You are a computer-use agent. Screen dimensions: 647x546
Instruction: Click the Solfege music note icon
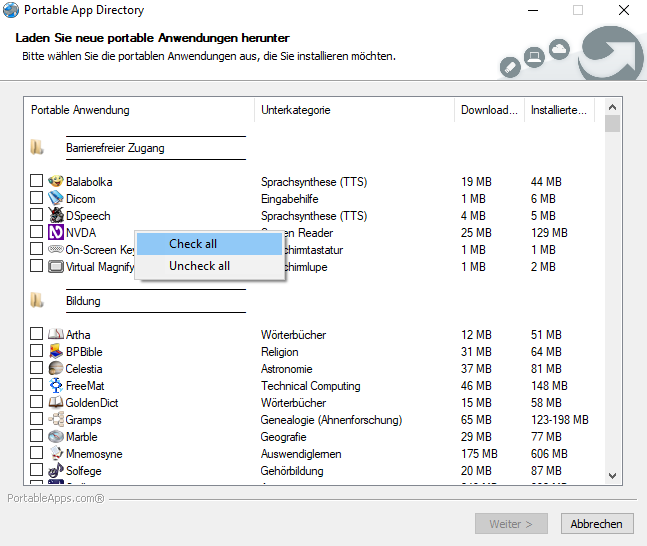coord(55,470)
